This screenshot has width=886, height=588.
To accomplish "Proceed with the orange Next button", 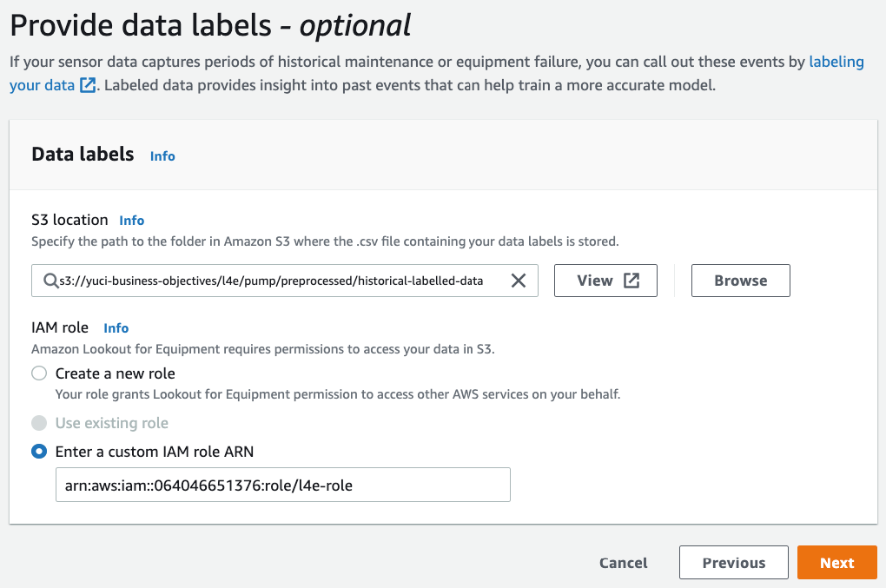I will point(836,563).
